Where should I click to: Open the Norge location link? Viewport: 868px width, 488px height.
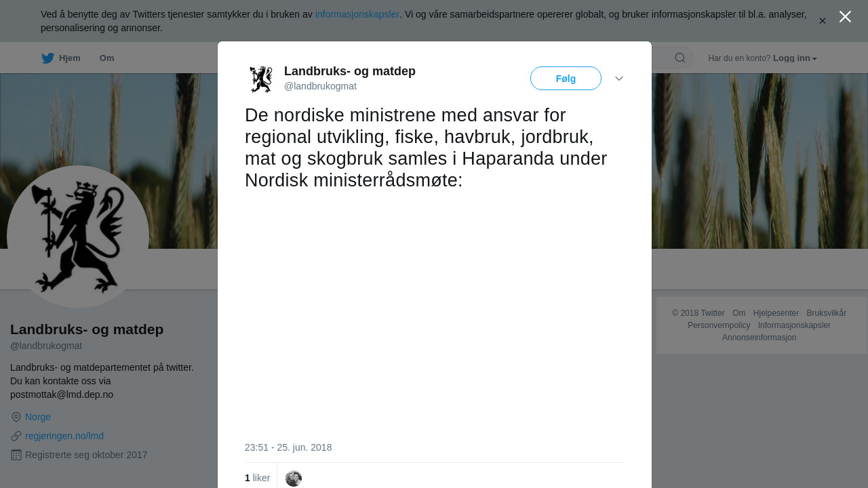click(38, 417)
